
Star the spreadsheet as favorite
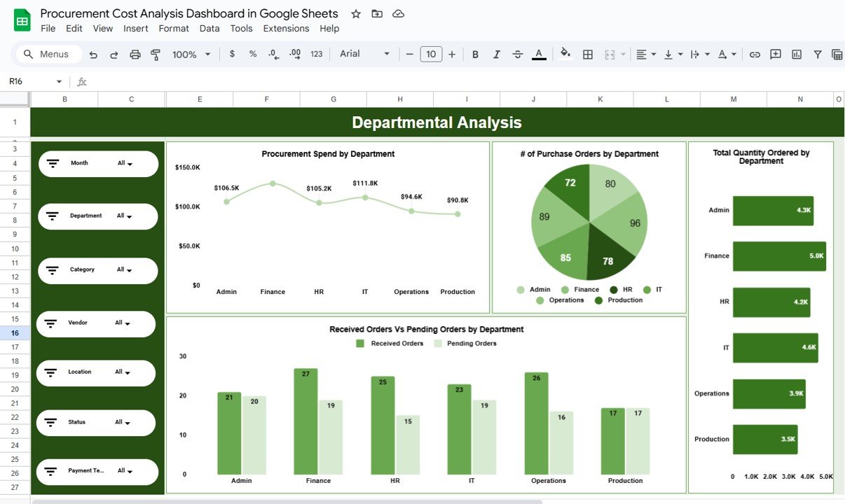[355, 13]
